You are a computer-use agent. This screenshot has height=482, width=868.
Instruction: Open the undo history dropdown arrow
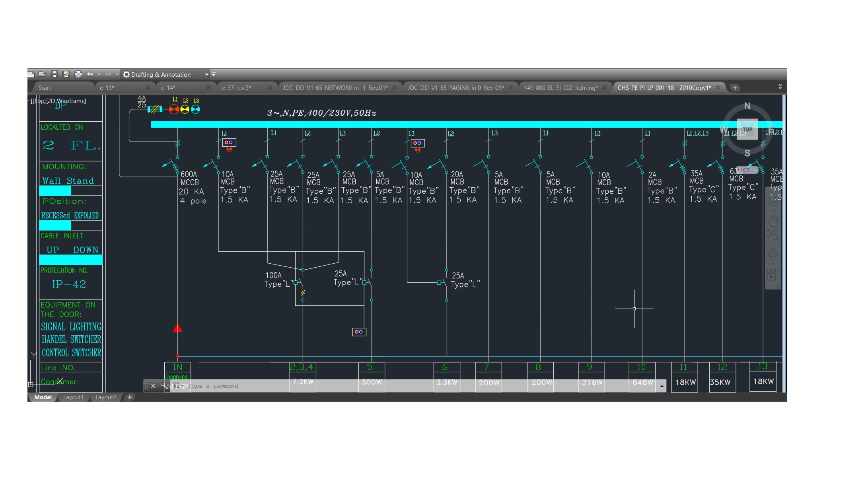[99, 74]
